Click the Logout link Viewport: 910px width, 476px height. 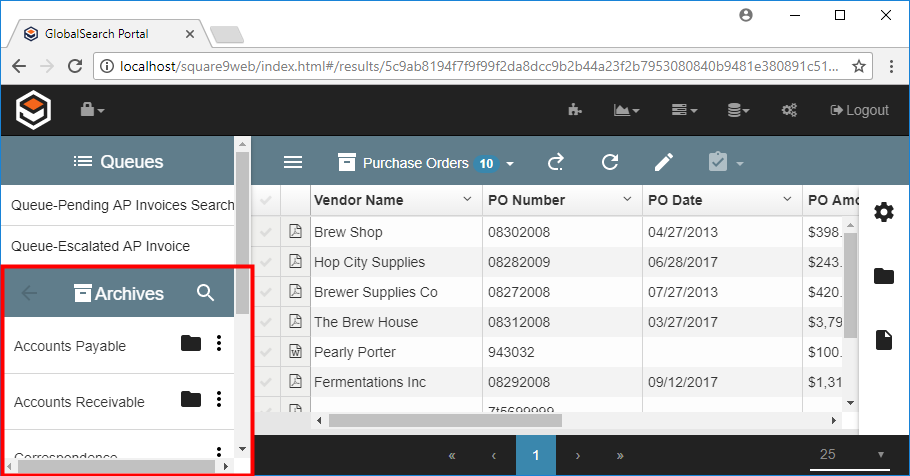[859, 110]
